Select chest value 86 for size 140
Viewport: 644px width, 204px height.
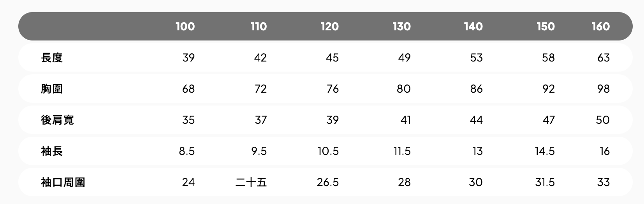[x=476, y=89]
